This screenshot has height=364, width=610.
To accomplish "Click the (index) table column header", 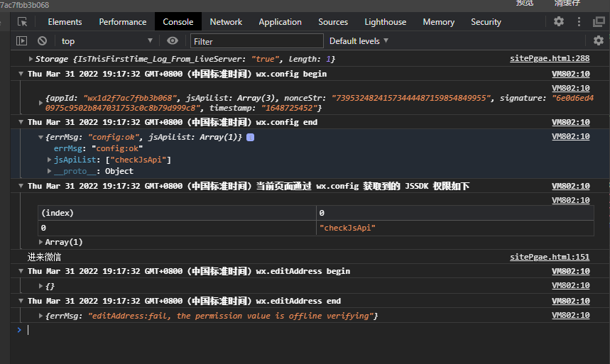I will [177, 213].
